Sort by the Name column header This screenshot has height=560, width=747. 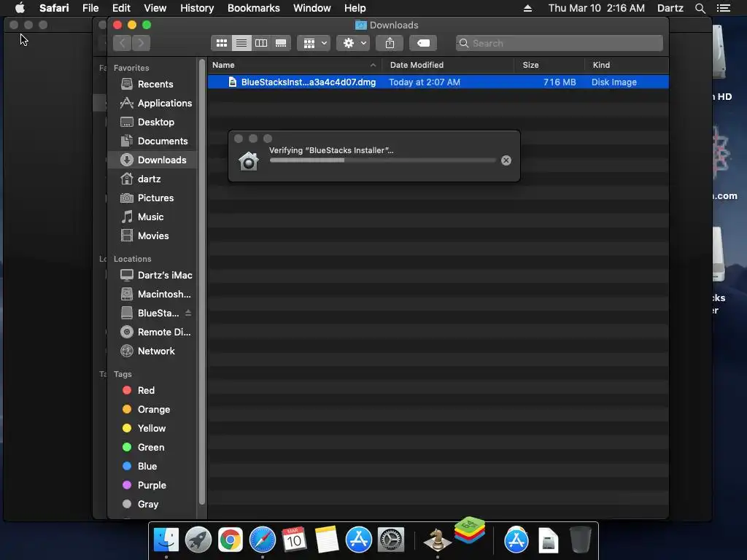click(223, 65)
